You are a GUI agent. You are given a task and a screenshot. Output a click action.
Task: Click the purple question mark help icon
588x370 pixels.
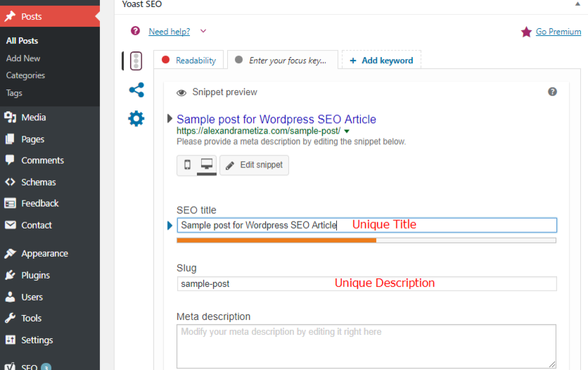[135, 31]
